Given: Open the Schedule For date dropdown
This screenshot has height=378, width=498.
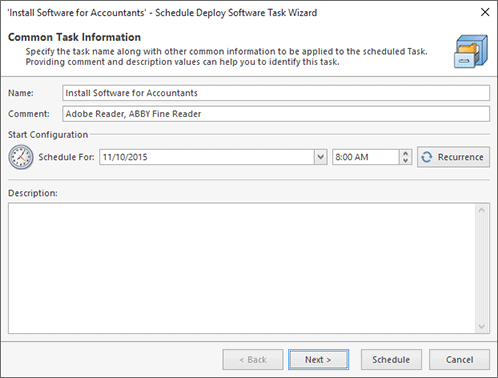Looking at the screenshot, I should pos(320,157).
